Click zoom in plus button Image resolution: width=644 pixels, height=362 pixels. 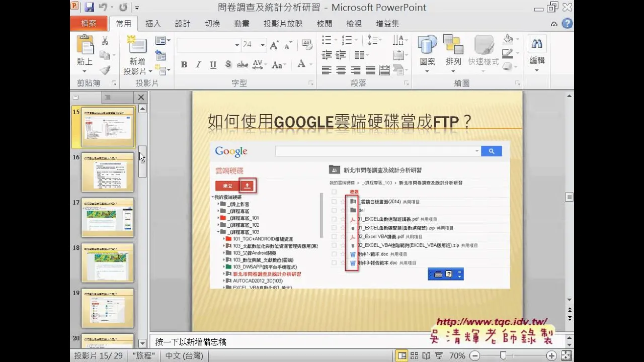(x=551, y=355)
